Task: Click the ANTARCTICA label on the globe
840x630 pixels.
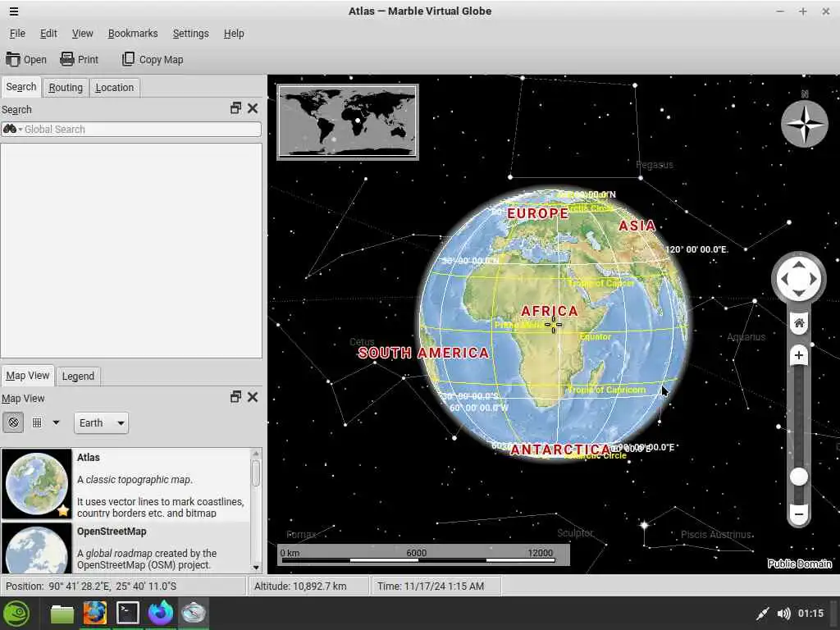Action: (559, 450)
